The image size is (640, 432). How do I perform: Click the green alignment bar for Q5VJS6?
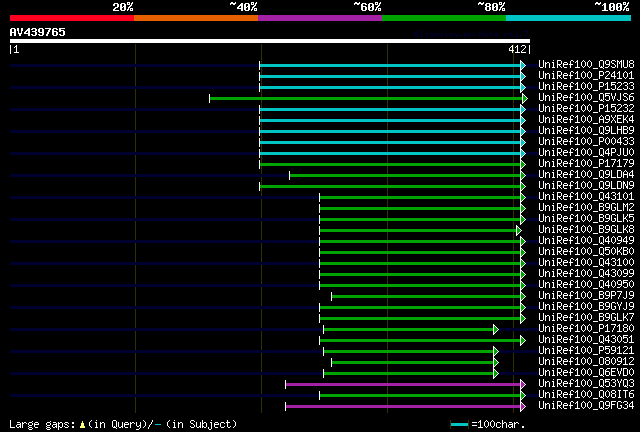[x=366, y=98]
